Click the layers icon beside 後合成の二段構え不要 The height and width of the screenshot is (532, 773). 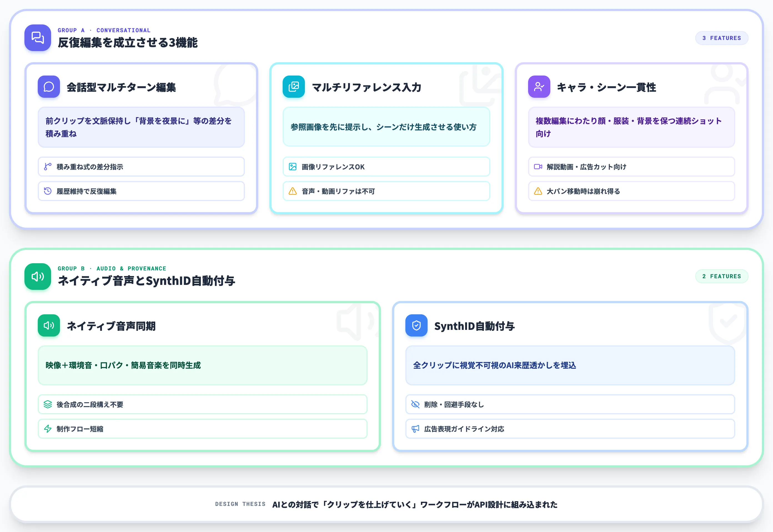point(48,404)
